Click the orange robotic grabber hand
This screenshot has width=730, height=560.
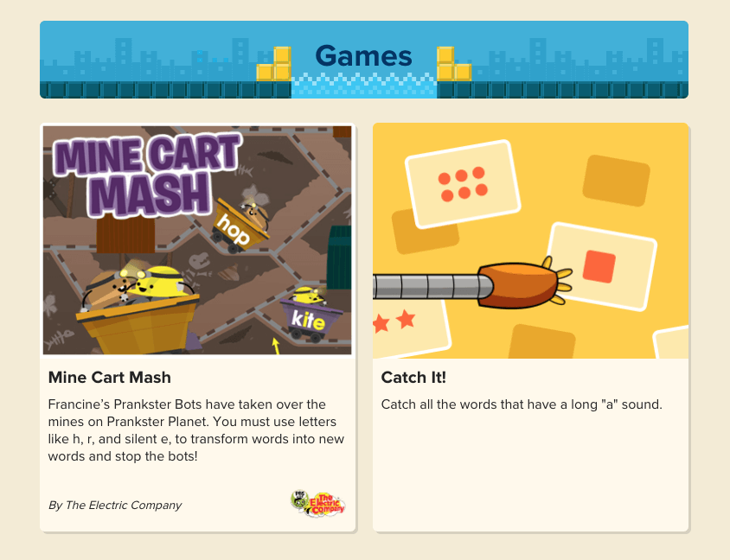(x=525, y=284)
